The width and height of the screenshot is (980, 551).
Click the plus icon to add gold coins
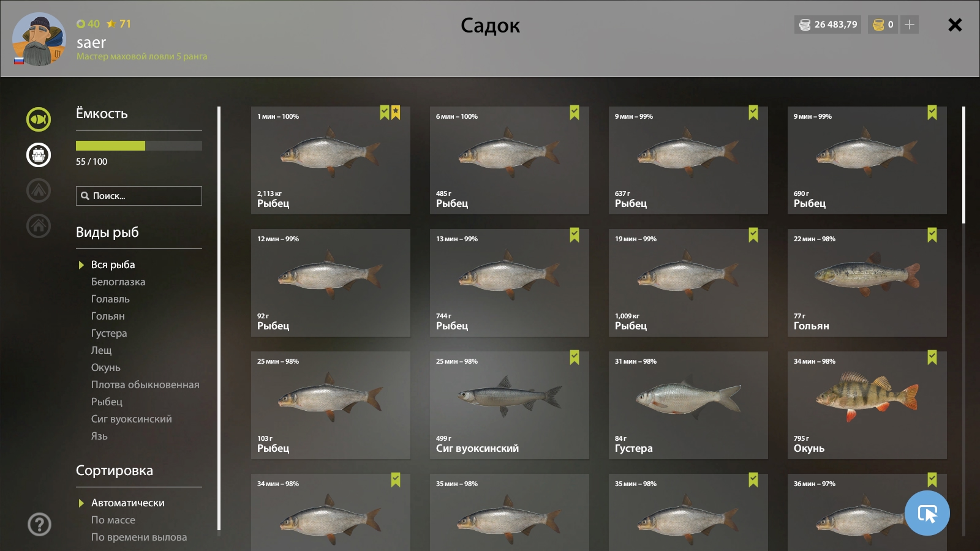910,24
